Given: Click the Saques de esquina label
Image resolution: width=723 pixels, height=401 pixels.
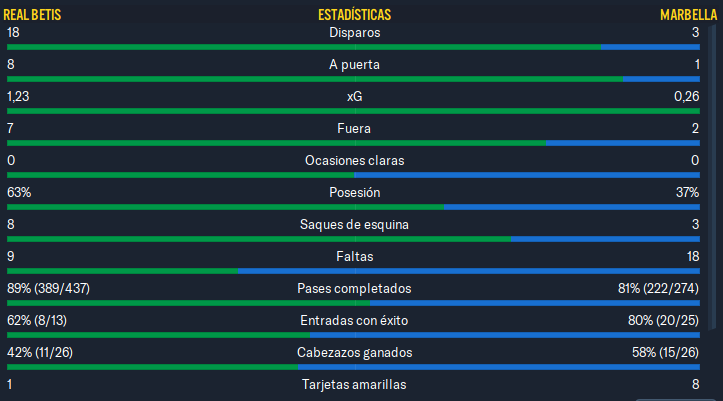Looking at the screenshot, I should click(354, 224).
